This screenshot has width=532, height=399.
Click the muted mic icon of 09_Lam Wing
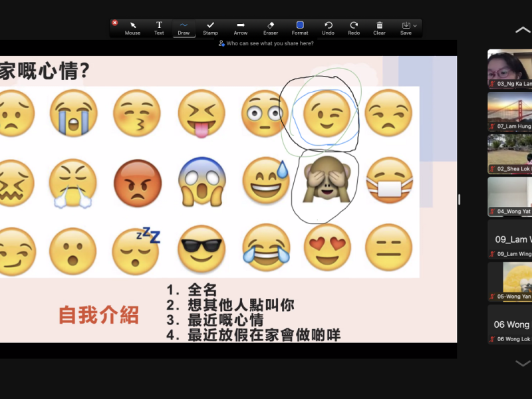492,254
